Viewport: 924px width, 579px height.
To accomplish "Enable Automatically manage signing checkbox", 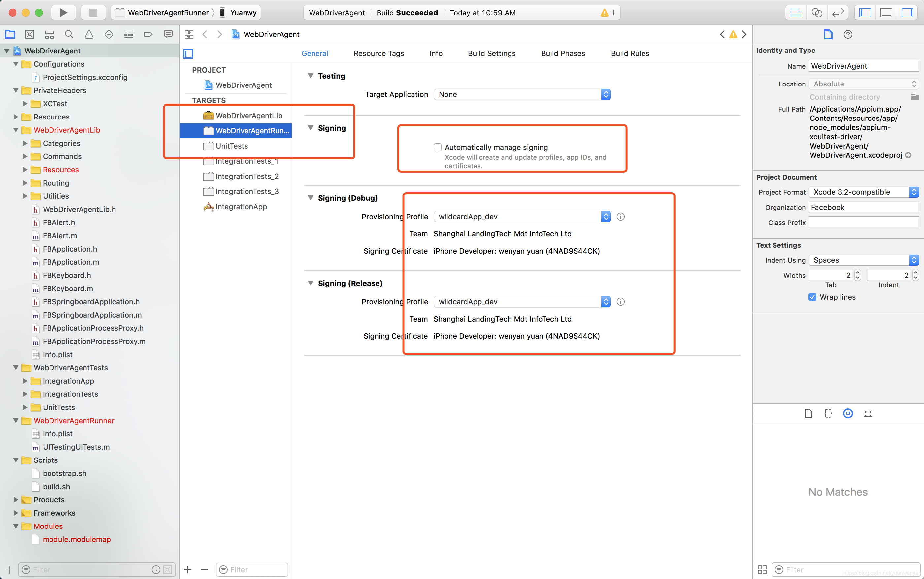I will pyautogui.click(x=438, y=147).
